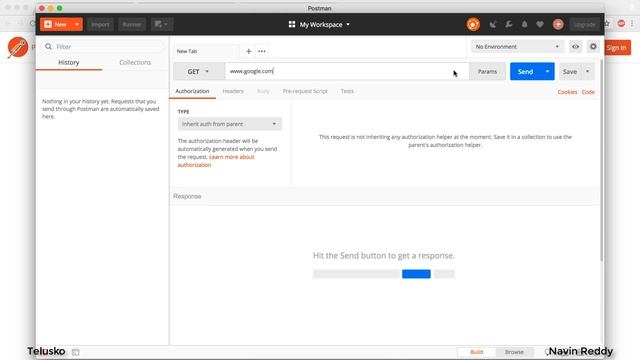Click the red user avatar icon
Viewport: 640px width, 360px height.
pos(558,24)
